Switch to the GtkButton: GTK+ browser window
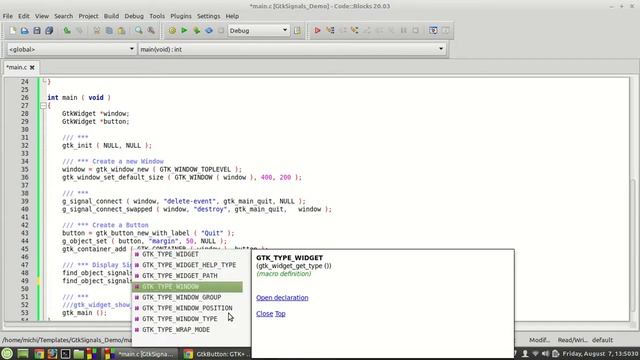Viewport: 640px width, 360px height. pyautogui.click(x=215, y=354)
